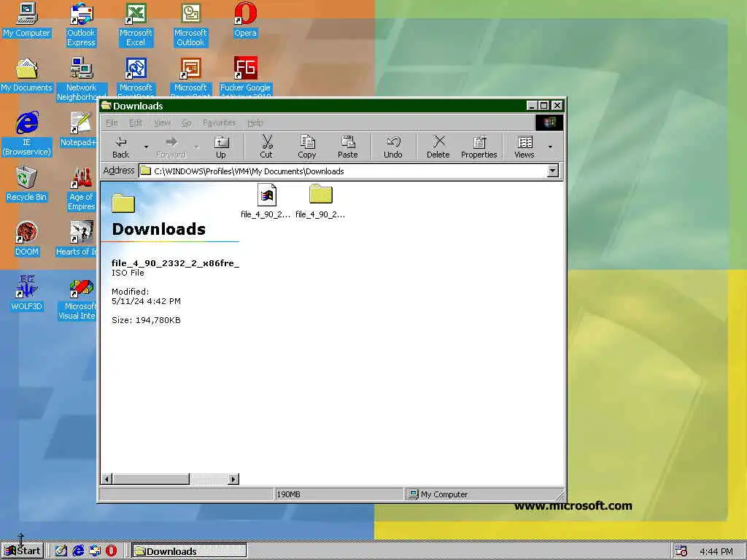Cut the selected file

coord(266,147)
